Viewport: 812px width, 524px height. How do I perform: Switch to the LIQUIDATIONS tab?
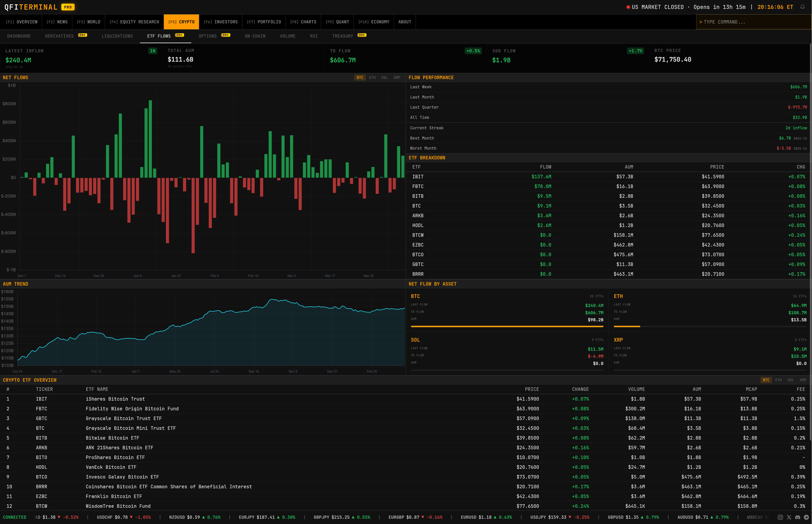pos(117,36)
